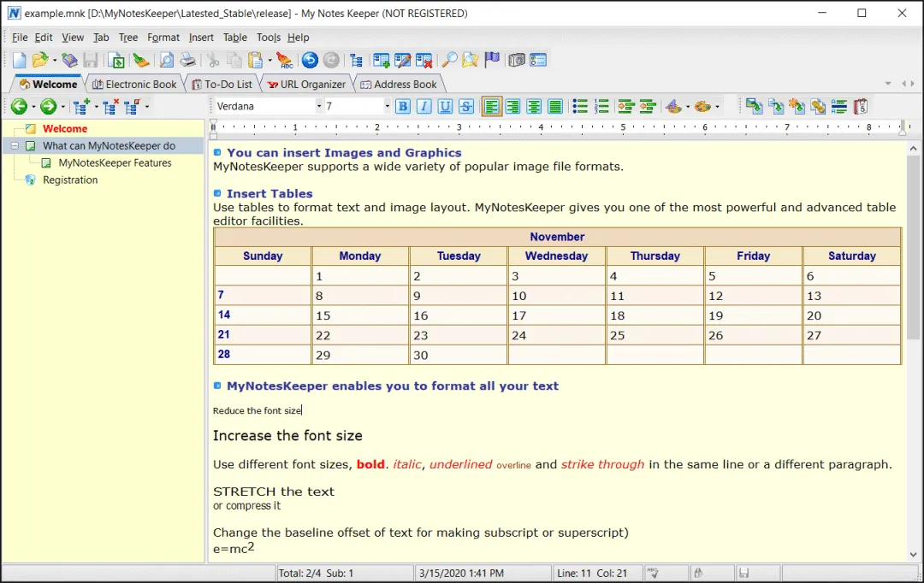Insert a bulleted list

[580, 107]
